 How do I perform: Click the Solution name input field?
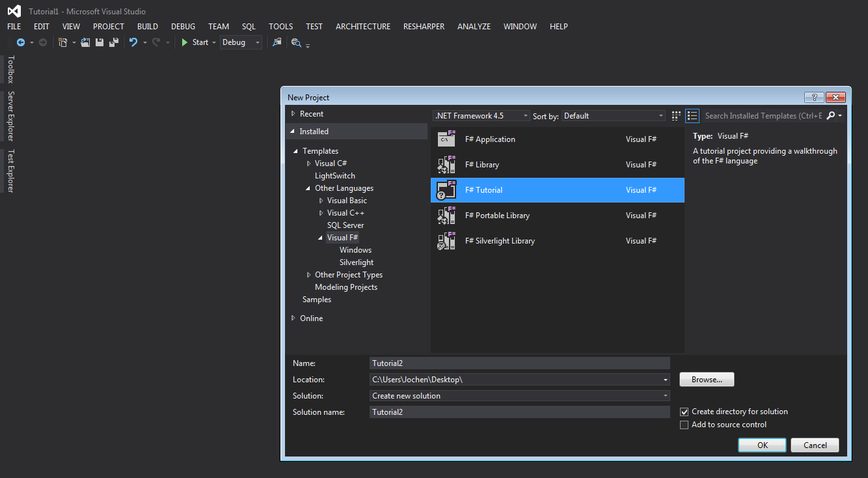pos(519,412)
